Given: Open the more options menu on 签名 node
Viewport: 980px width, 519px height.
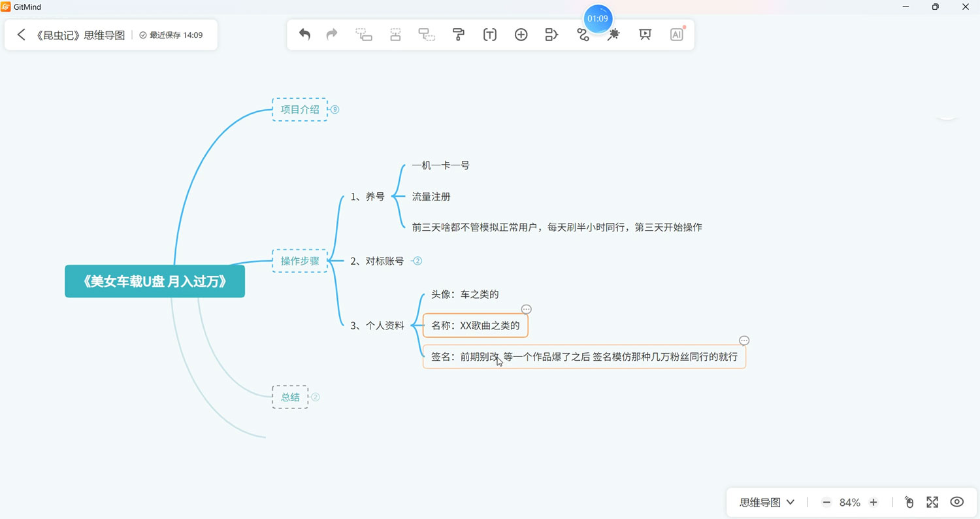Looking at the screenshot, I should coord(744,340).
